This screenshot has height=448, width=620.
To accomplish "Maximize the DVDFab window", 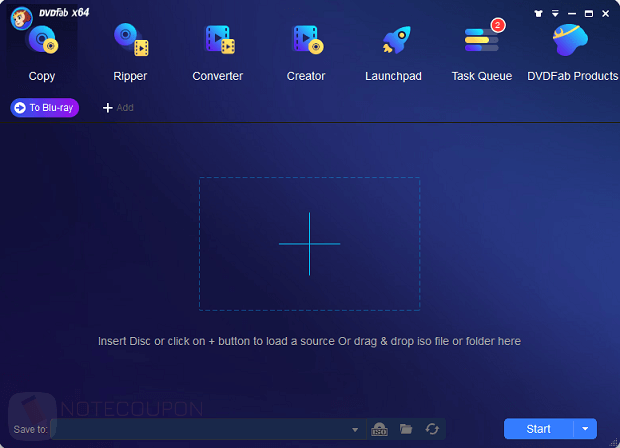I will [589, 13].
